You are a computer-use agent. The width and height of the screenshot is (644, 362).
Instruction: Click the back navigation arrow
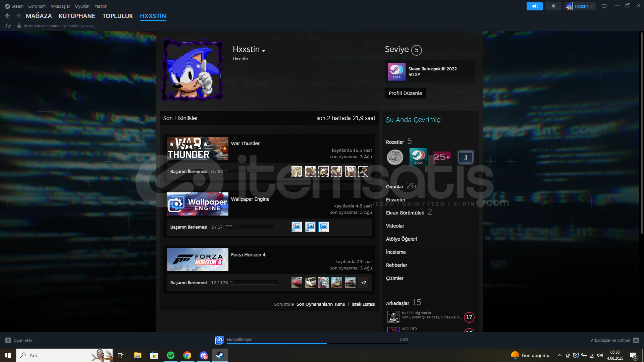[8, 16]
